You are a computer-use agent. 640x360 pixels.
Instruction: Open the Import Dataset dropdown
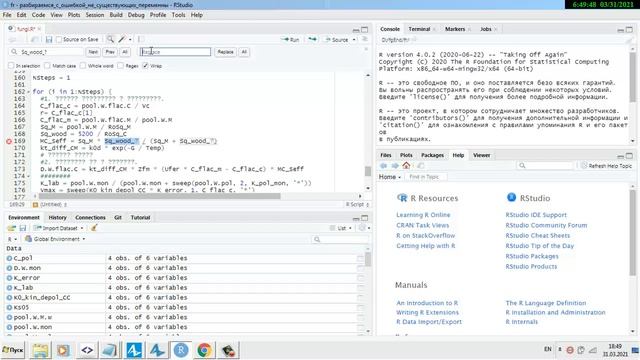(x=59, y=228)
